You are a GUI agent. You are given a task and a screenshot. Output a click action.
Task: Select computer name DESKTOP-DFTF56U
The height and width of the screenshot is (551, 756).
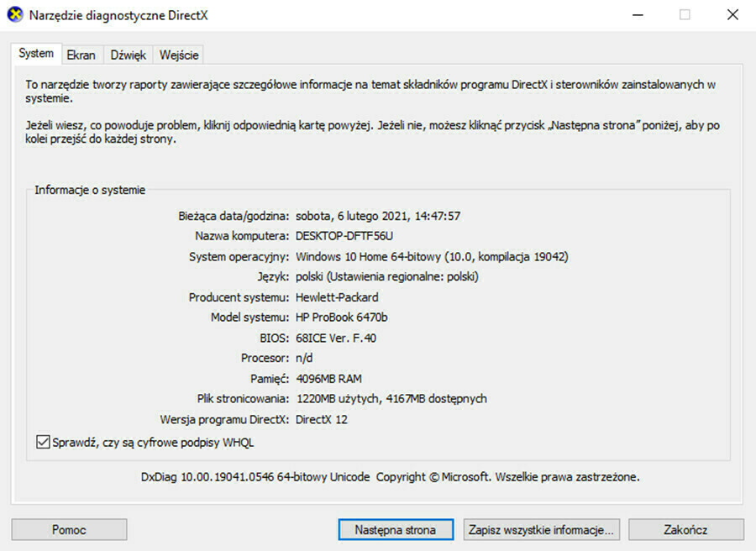[344, 236]
